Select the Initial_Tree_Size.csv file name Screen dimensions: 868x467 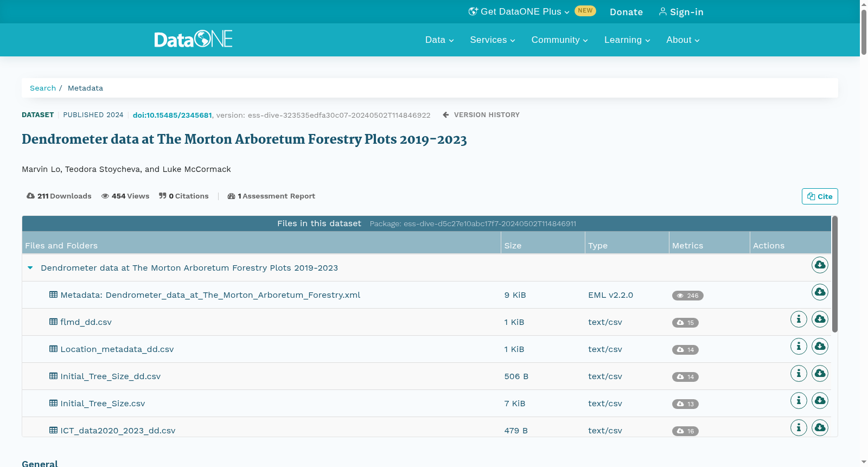tap(103, 404)
